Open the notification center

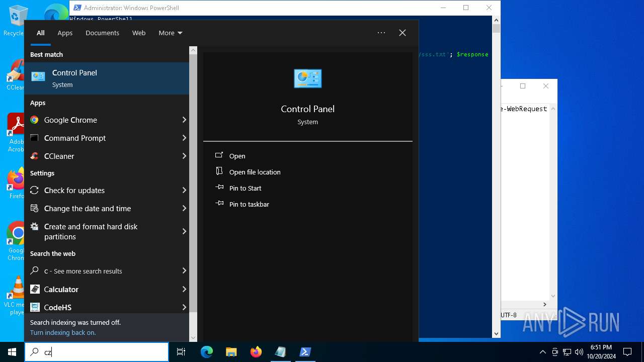pyautogui.click(x=627, y=352)
